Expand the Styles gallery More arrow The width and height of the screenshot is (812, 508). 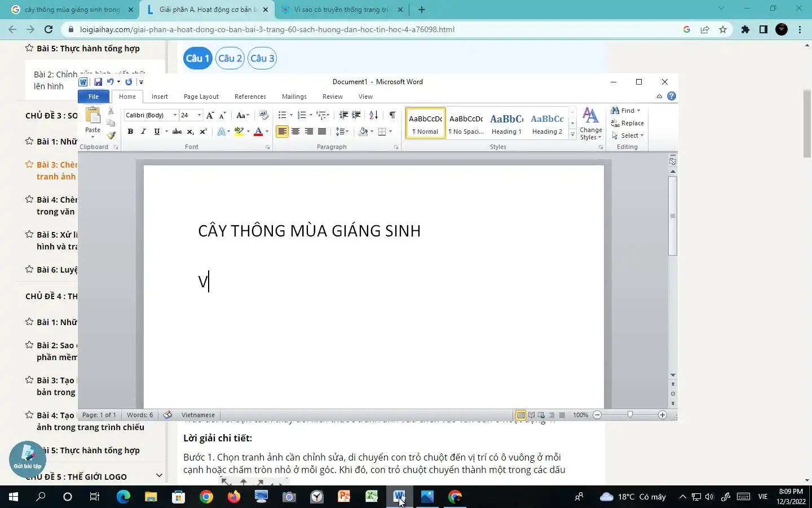[x=572, y=135]
